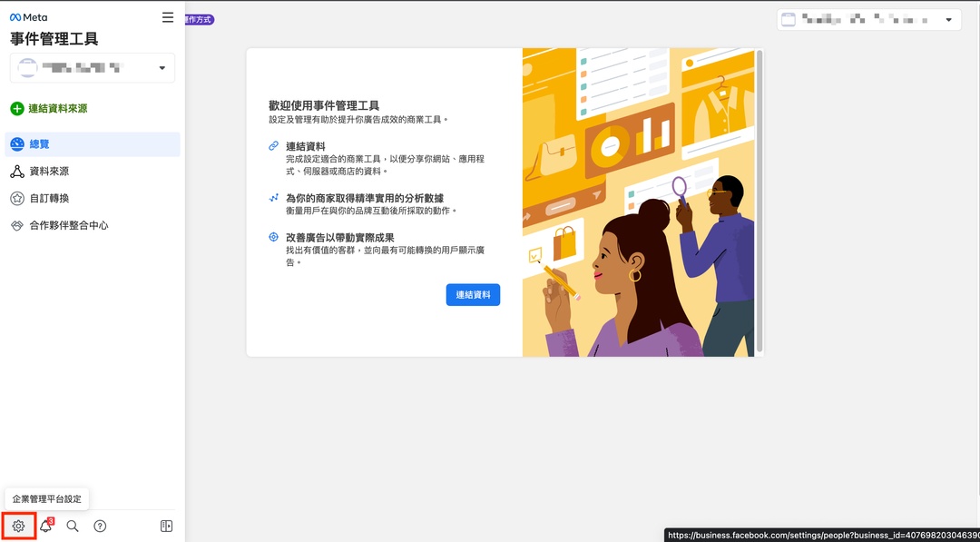Click the star icon for 自訂轉換
The height and width of the screenshot is (542, 980).
(x=17, y=198)
